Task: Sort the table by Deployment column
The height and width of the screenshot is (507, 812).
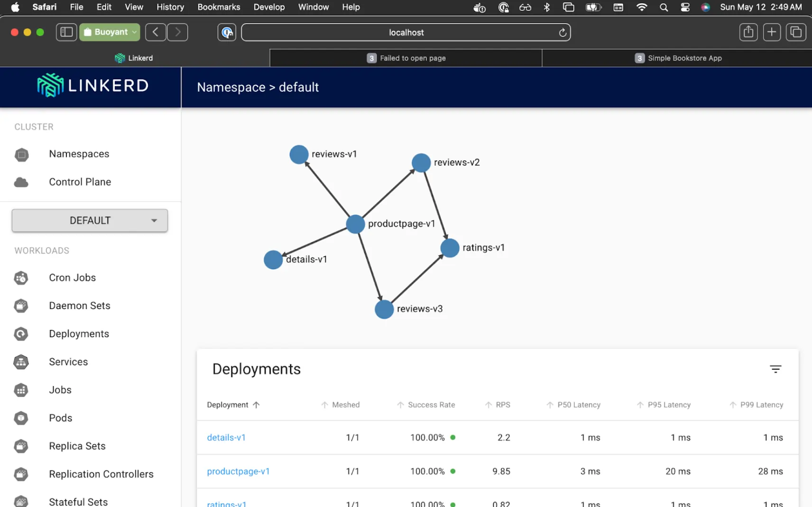Action: [x=233, y=405]
